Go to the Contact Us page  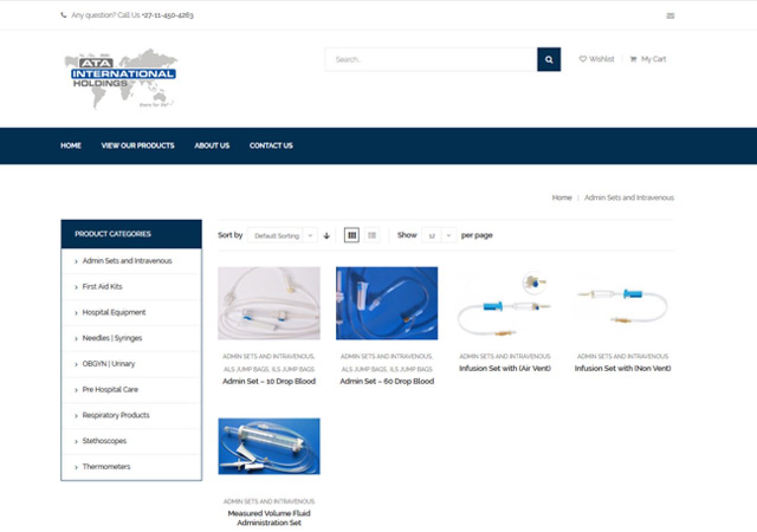point(271,146)
